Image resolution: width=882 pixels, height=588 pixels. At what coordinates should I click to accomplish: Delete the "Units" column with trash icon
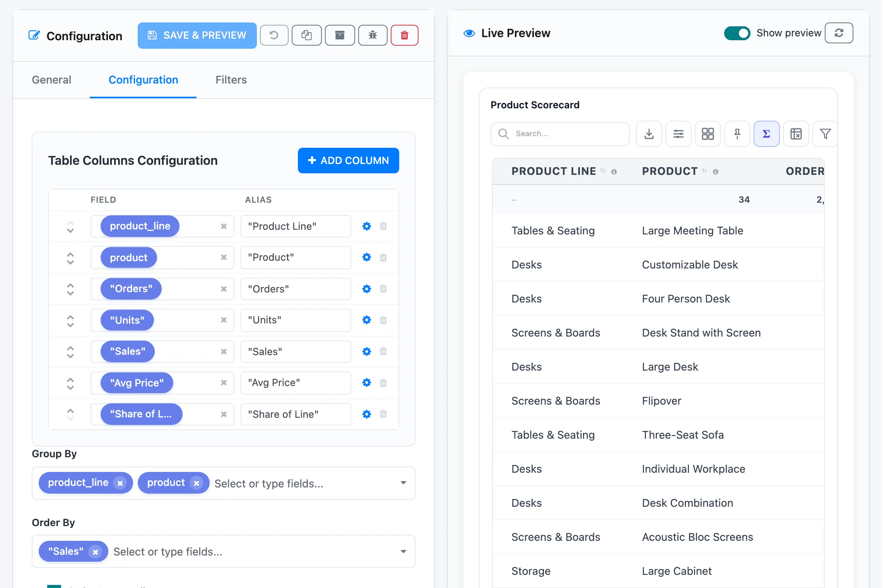click(383, 320)
